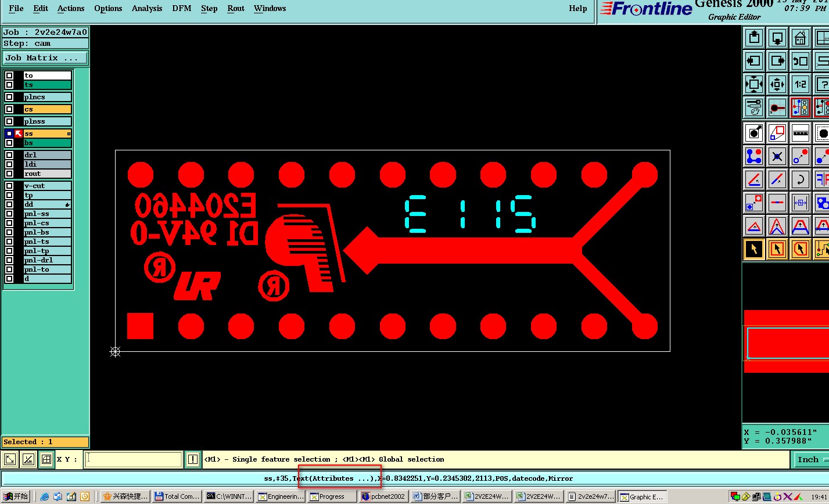Choose the resize squares tool icon
The width and height of the screenshot is (829, 504).
777,133
